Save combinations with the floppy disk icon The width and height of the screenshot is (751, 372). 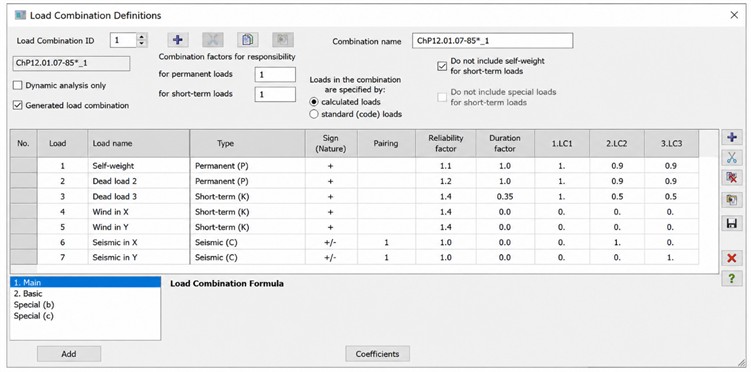click(731, 224)
